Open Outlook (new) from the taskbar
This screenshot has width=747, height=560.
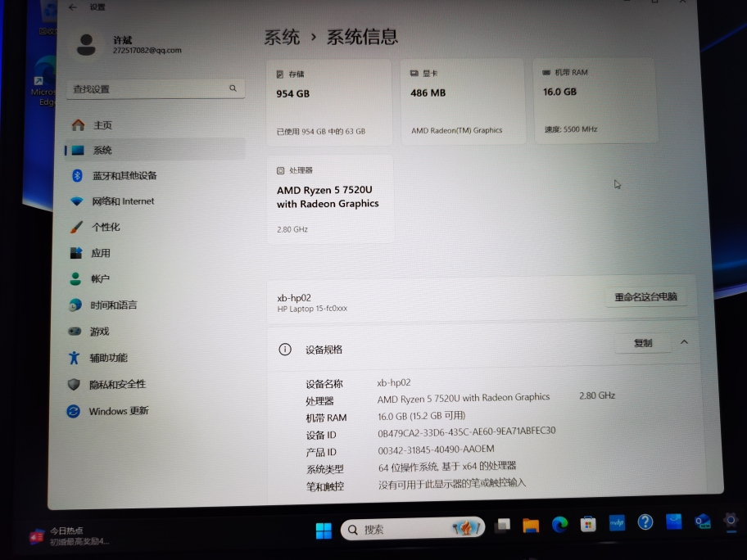coord(702,521)
